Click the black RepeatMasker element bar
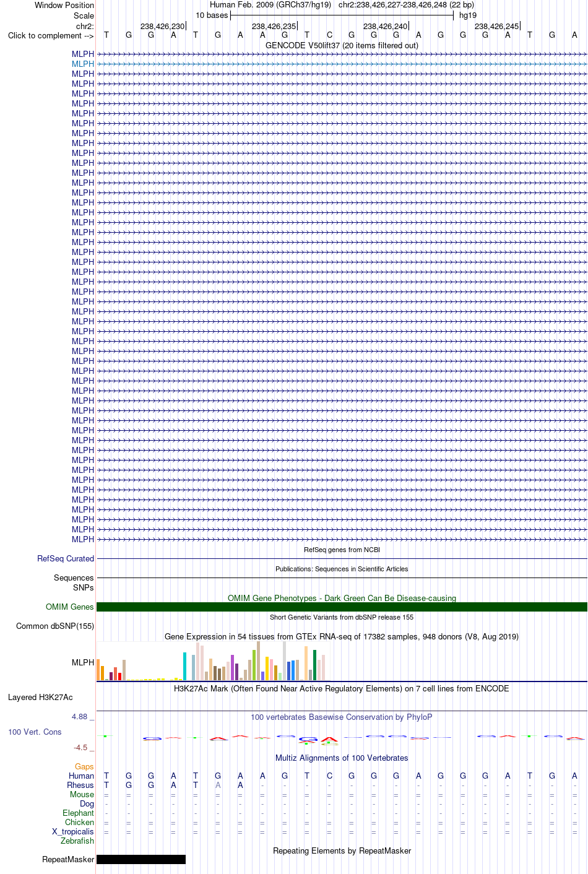Viewport: 588px width, 874px height. point(141,859)
